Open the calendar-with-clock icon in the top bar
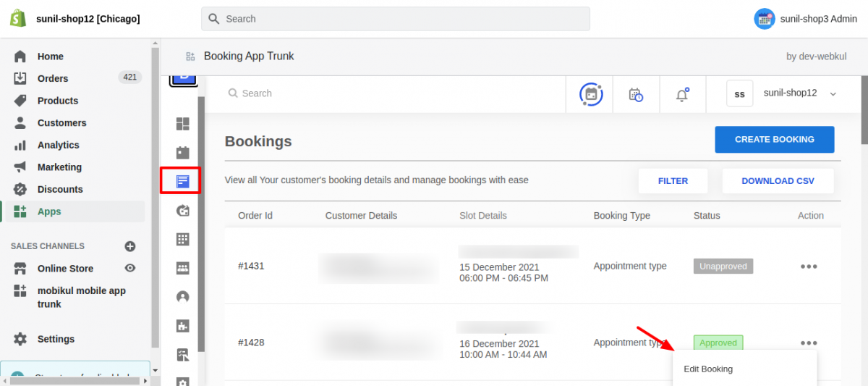This screenshot has height=386, width=868. (x=636, y=94)
